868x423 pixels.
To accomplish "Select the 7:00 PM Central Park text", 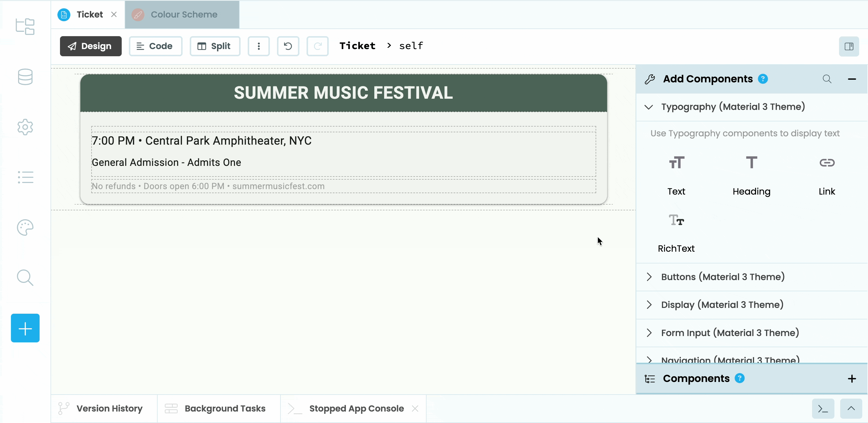I will point(201,141).
